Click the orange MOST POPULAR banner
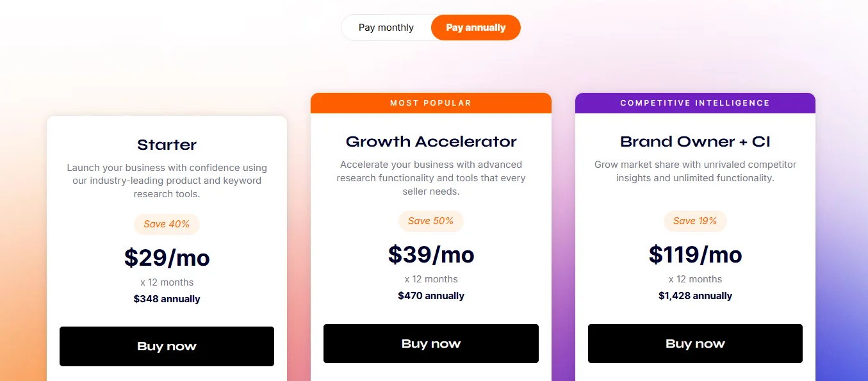868x381 pixels. click(x=431, y=103)
